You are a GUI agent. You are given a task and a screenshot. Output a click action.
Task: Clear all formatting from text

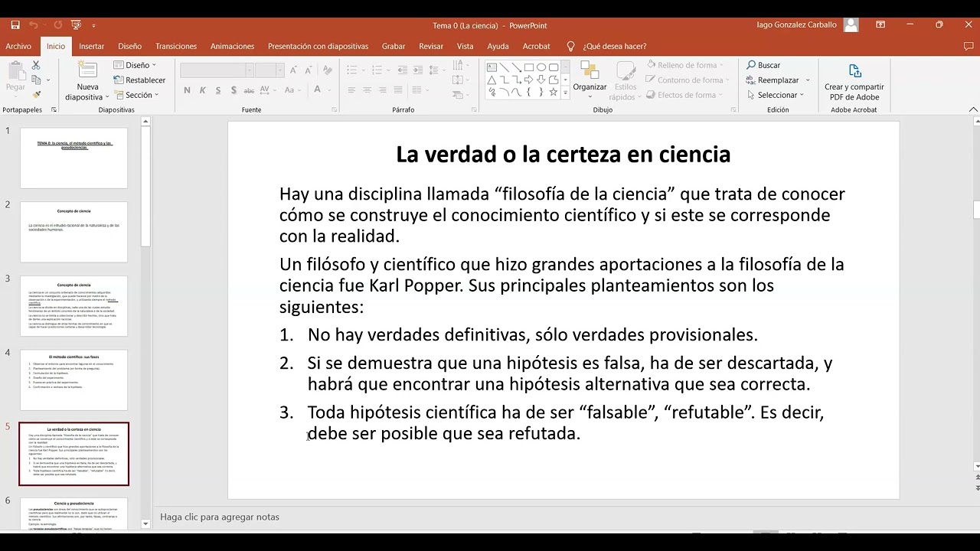tap(328, 70)
